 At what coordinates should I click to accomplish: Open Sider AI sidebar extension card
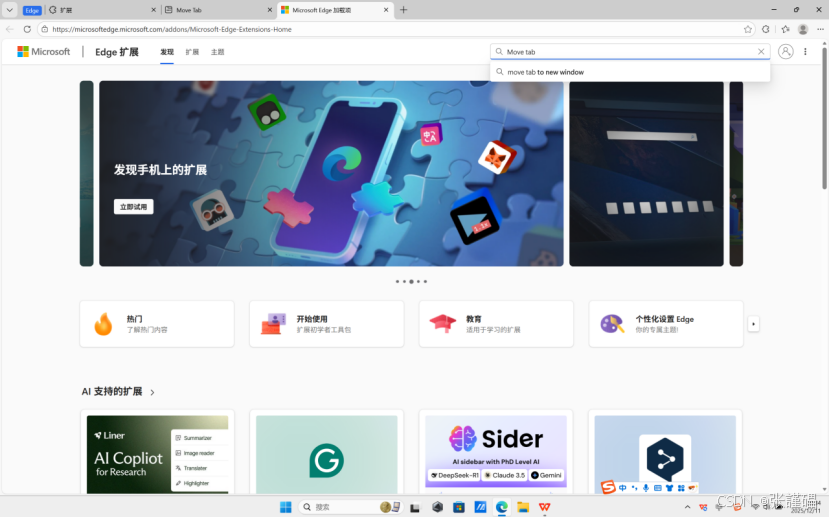coord(495,453)
